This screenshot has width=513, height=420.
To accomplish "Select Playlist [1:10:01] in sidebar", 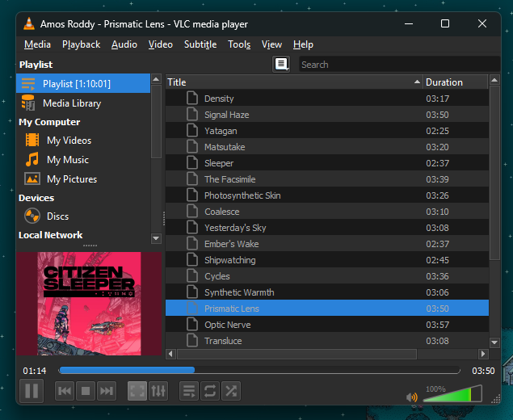I will click(x=83, y=83).
